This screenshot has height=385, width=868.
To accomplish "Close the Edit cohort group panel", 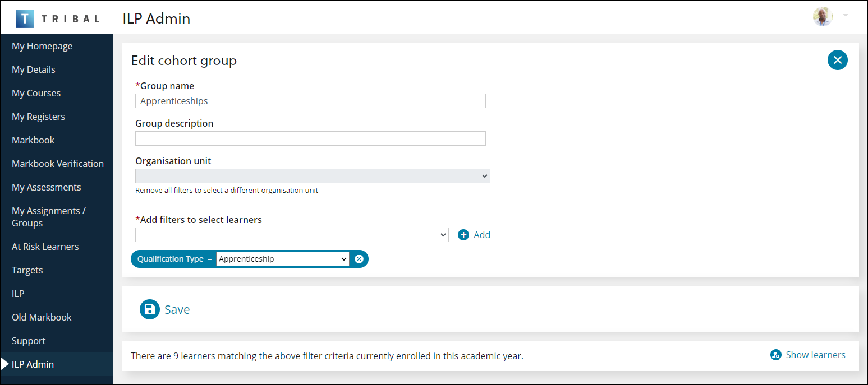I will coord(837,60).
